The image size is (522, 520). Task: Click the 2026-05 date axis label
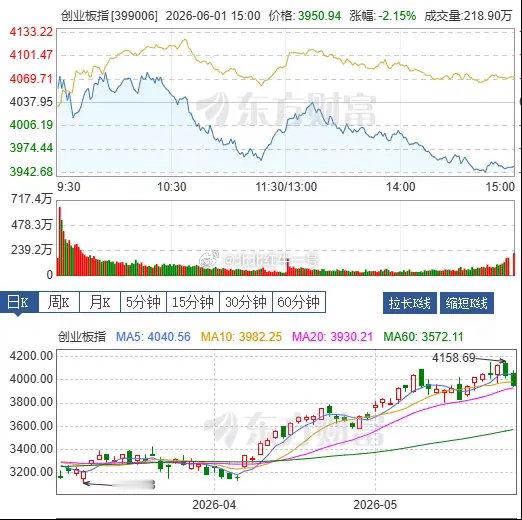[x=375, y=505]
